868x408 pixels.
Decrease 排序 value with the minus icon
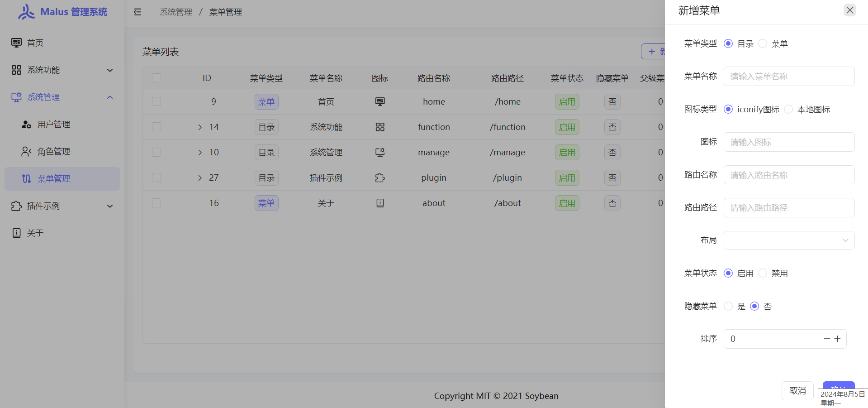(x=827, y=339)
